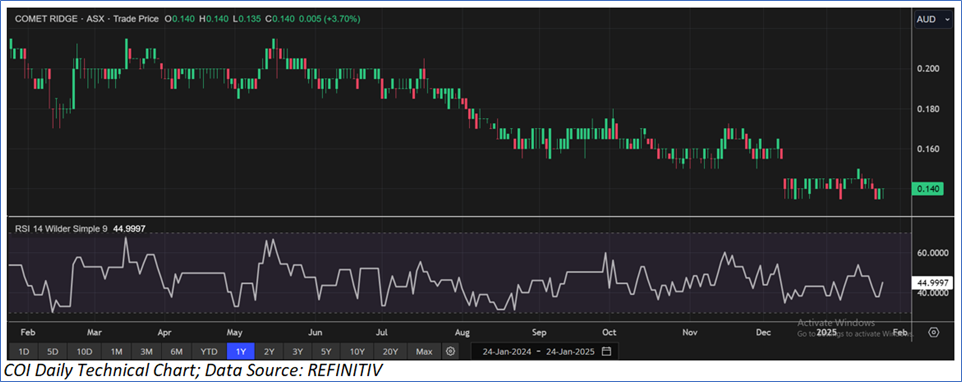Select the 3M time range
This screenshot has height=382, width=962.
146,351
